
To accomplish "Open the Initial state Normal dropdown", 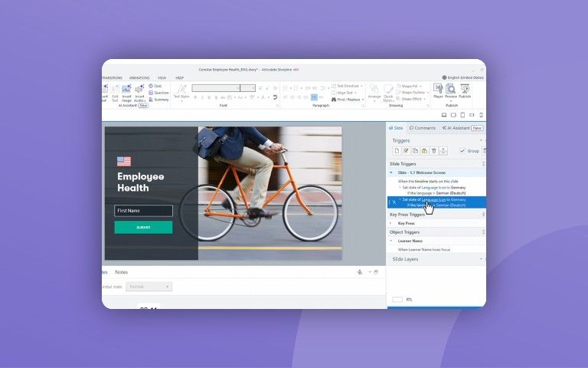I will click(149, 287).
